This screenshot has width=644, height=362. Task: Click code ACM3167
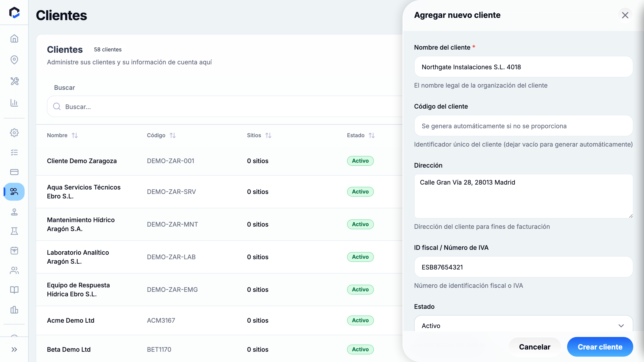[161, 320]
